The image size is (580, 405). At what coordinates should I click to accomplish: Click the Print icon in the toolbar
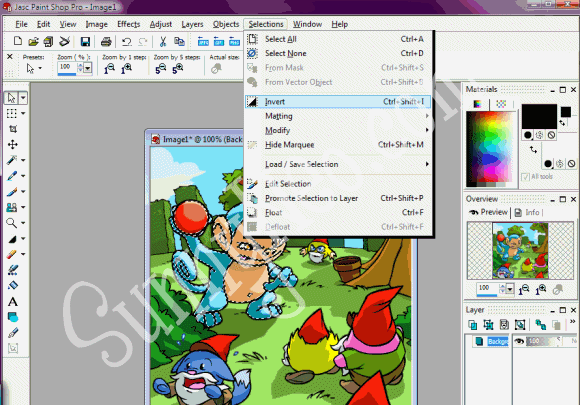(106, 41)
